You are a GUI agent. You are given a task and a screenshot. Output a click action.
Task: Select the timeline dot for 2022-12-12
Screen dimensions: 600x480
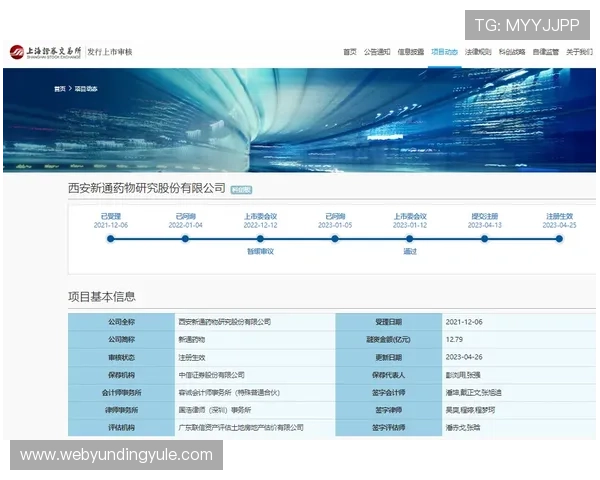coord(260,239)
